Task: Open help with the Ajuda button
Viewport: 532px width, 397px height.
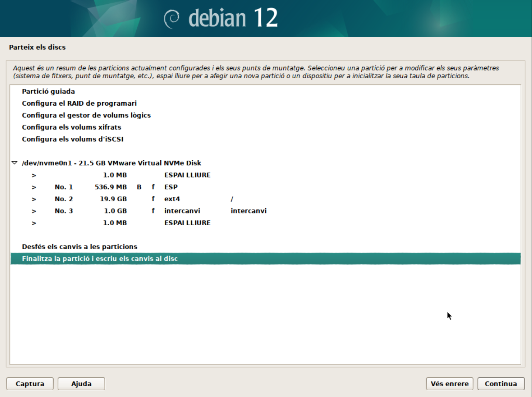Action: (x=81, y=384)
